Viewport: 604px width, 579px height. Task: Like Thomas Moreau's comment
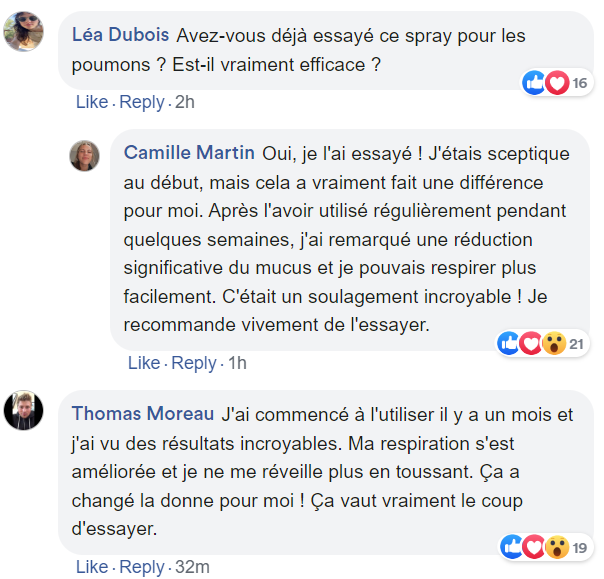(91, 567)
